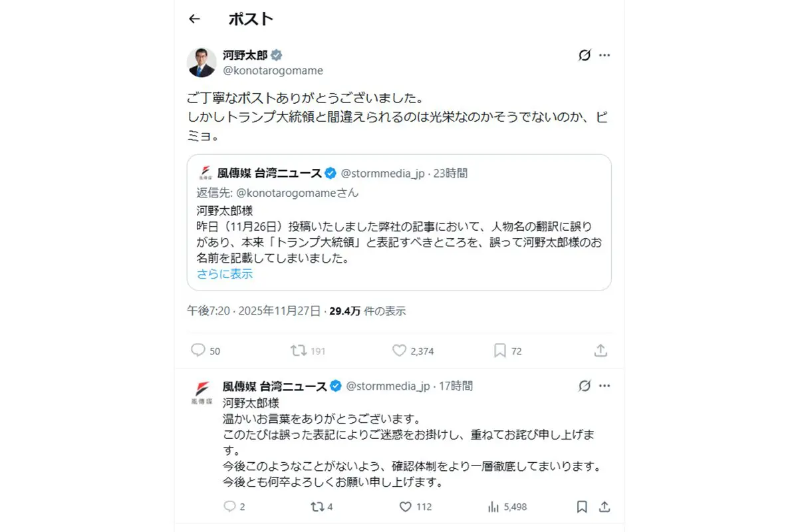Click the Grok icon on 河野太郎's post

(584, 55)
